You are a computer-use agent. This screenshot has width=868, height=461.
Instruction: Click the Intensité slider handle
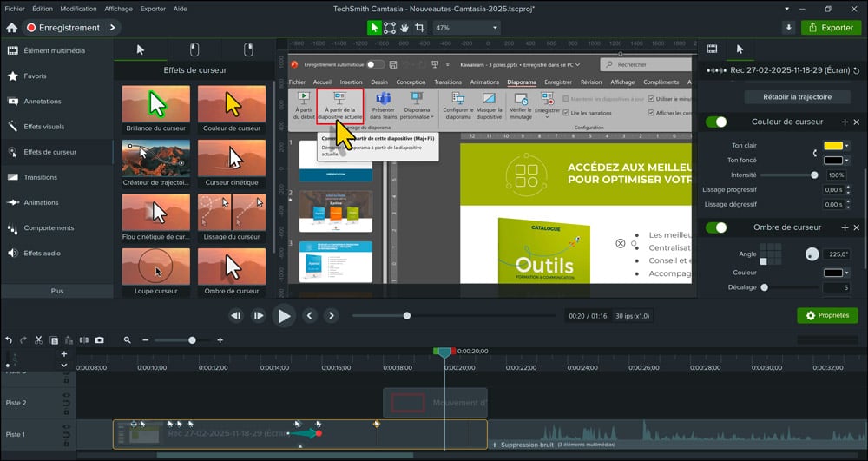click(x=814, y=175)
